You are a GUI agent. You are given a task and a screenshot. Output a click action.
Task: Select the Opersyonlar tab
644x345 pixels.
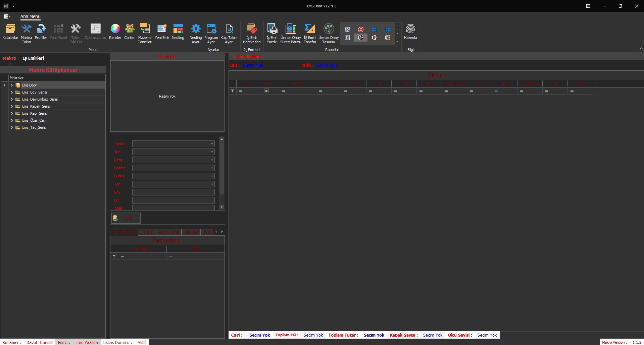point(169,232)
